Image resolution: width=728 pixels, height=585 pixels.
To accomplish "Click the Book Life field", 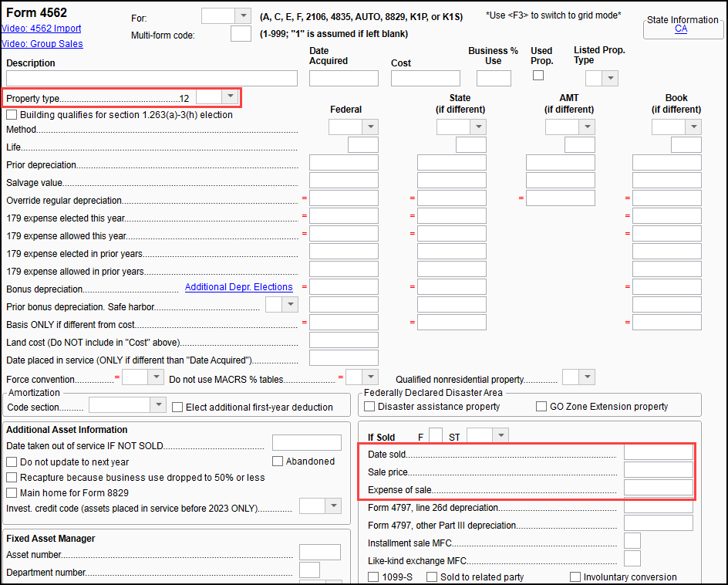I will tap(686, 145).
